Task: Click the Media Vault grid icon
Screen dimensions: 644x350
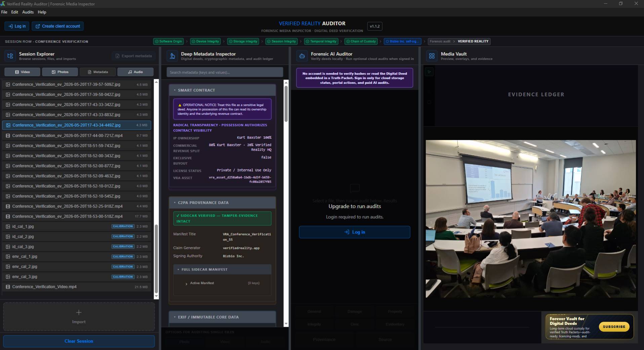Action: pyautogui.click(x=432, y=56)
